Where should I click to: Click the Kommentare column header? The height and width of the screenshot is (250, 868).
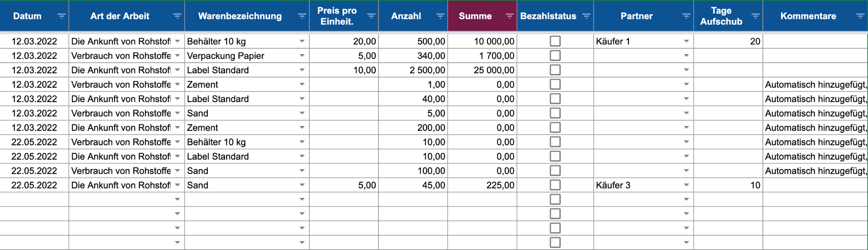[808, 16]
